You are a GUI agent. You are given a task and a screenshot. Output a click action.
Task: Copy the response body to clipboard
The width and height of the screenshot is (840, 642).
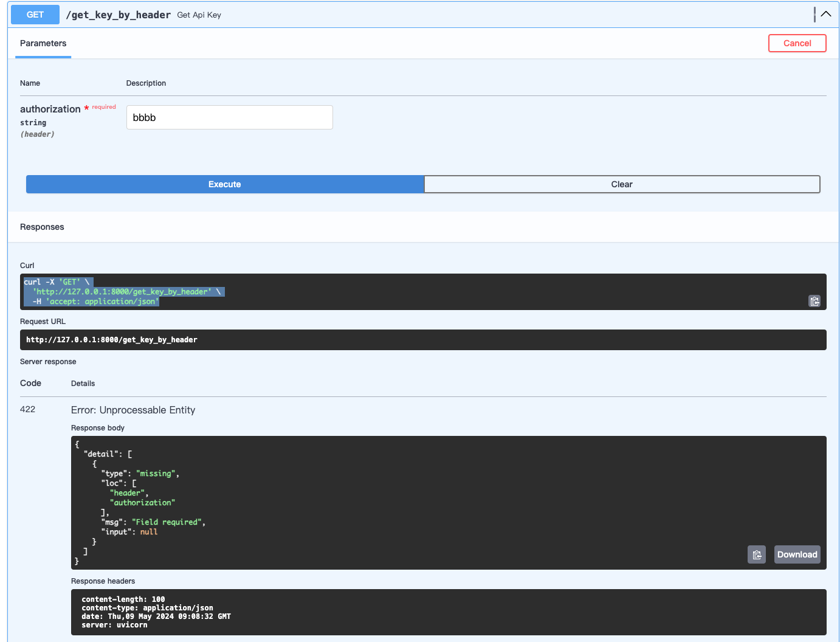[757, 554]
